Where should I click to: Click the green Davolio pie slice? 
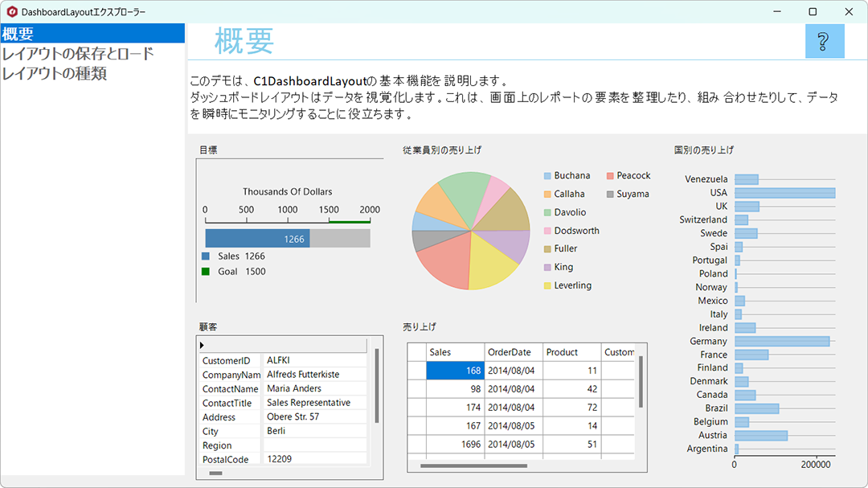pyautogui.click(x=465, y=197)
